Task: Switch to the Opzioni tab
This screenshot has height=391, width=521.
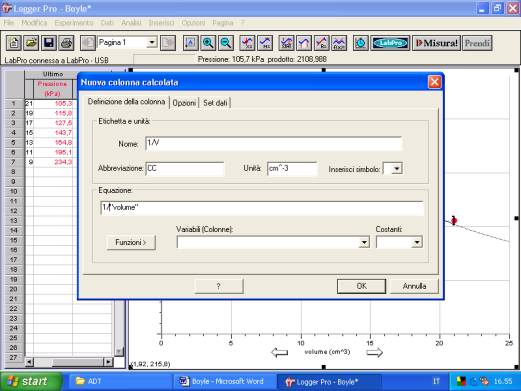Action: pyautogui.click(x=184, y=103)
